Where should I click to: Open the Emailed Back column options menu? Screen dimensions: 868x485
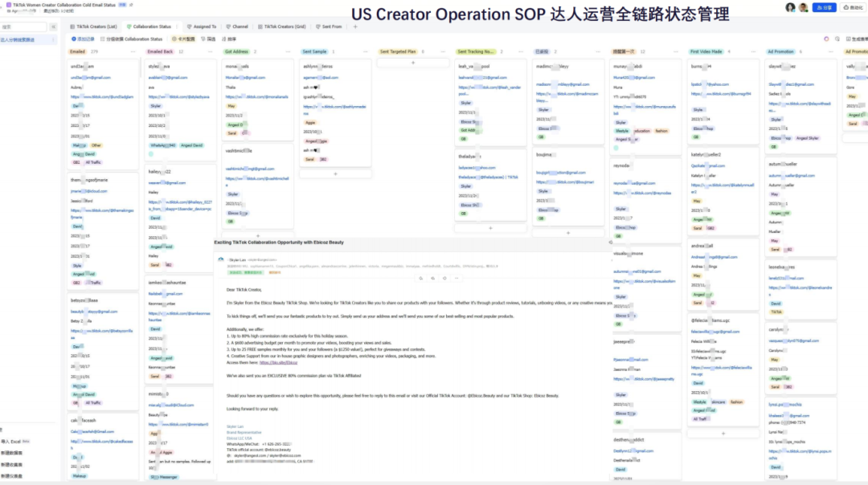click(x=211, y=51)
